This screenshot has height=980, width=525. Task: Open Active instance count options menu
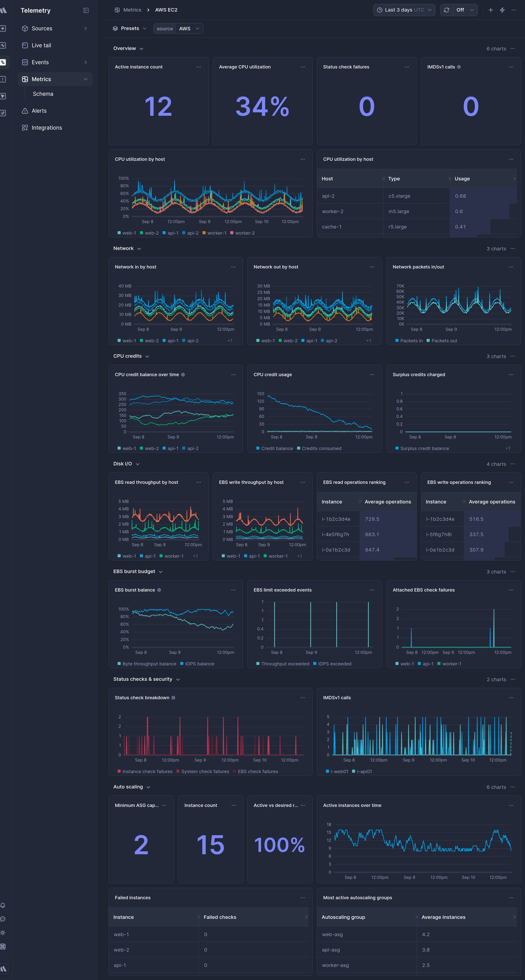point(199,67)
